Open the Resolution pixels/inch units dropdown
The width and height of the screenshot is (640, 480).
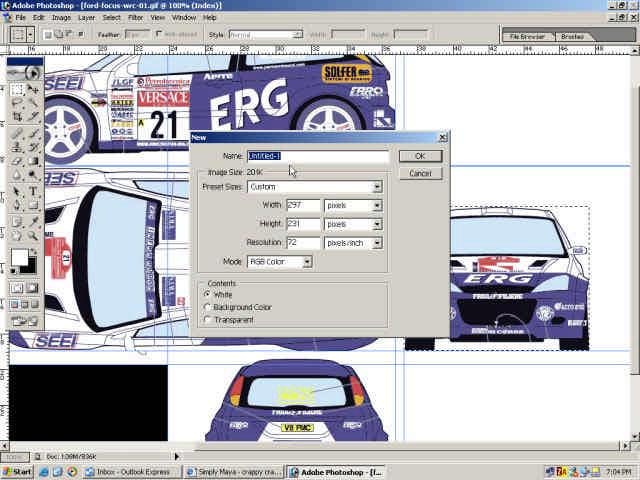pyautogui.click(x=377, y=243)
